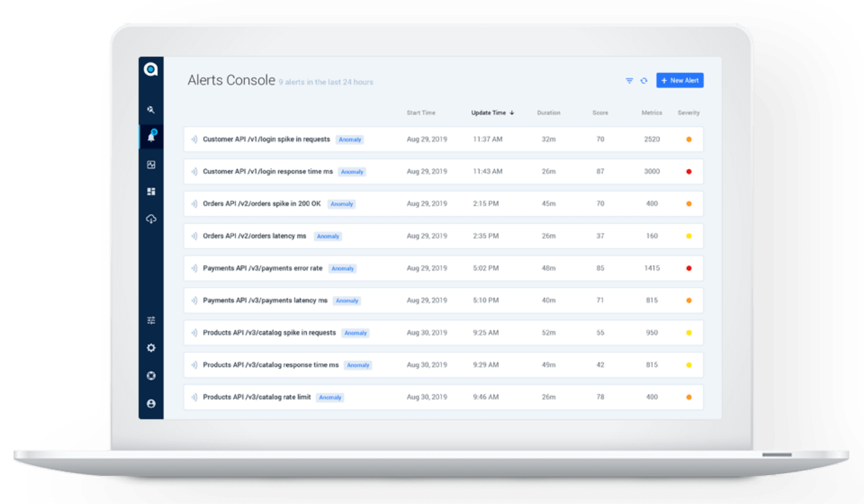Open the user account icon in the sidebar
Viewport: 864px width, 504px height.
[151, 403]
